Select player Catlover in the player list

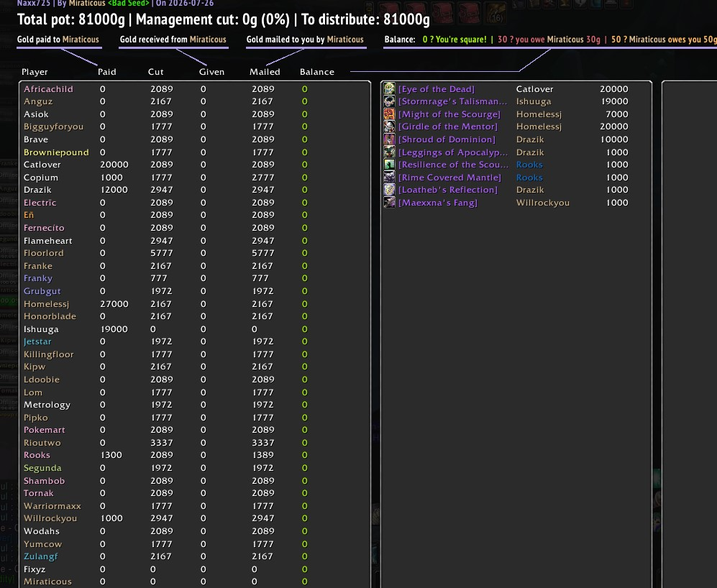point(42,165)
